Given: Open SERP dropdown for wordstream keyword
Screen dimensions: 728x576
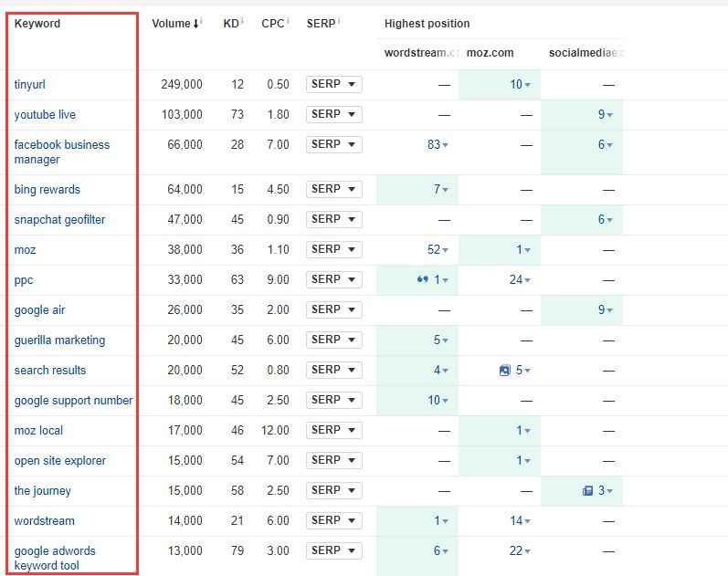Looking at the screenshot, I should click(333, 520).
